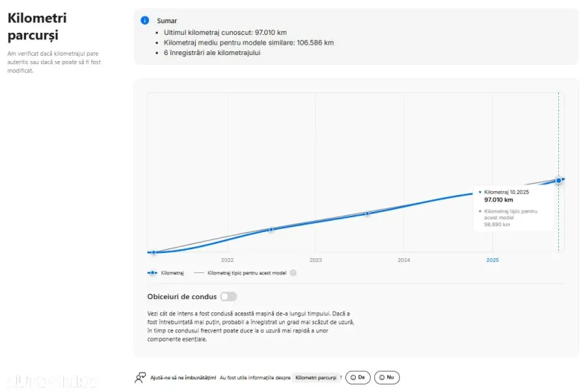Click the Kilometri parcurși section heading
This screenshot has height=392, width=588.
coord(33,27)
